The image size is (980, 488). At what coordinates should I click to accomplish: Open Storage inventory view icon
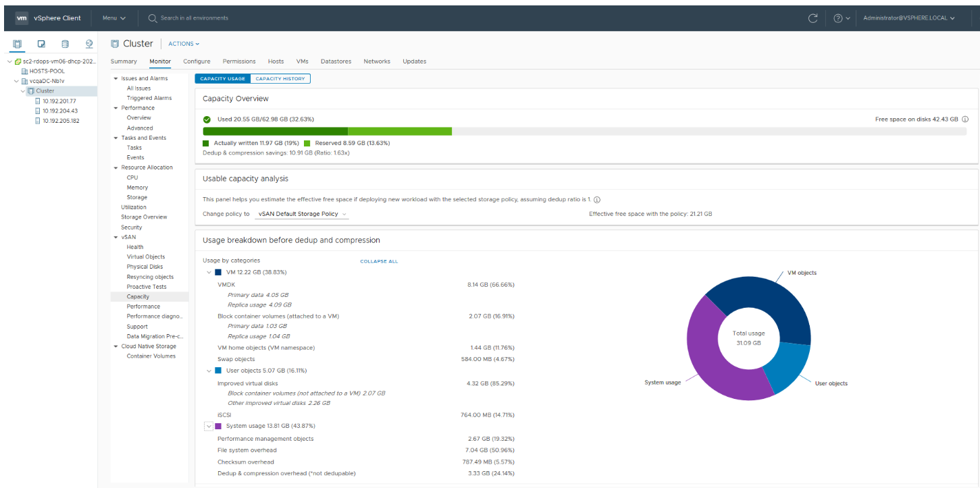[x=65, y=44]
